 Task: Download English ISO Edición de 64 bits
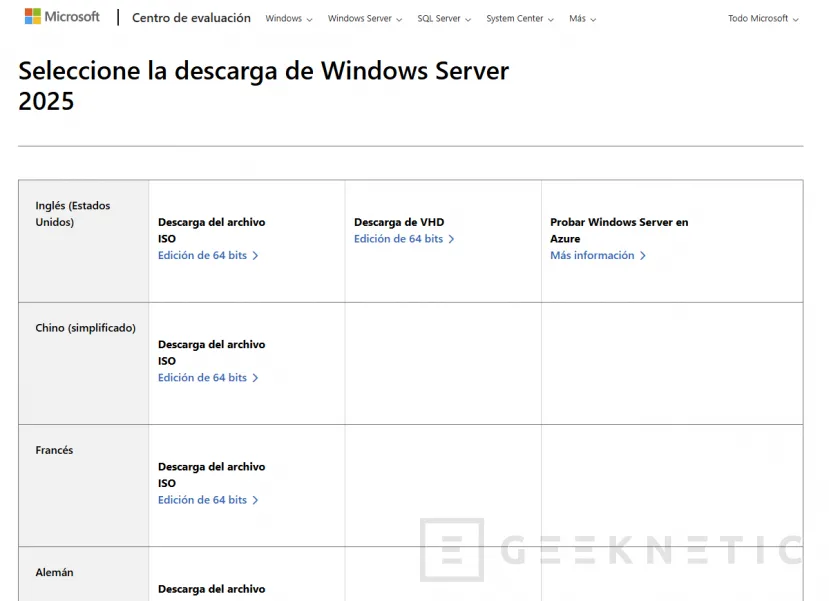coord(208,255)
